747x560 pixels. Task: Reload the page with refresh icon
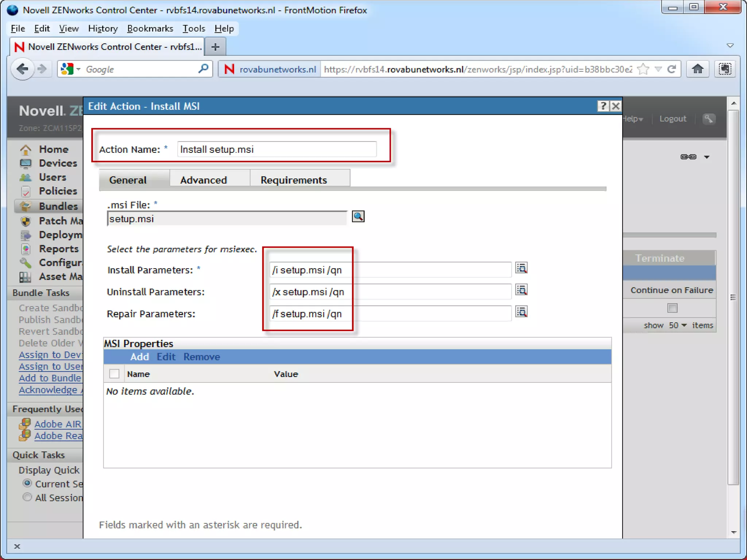pos(671,69)
